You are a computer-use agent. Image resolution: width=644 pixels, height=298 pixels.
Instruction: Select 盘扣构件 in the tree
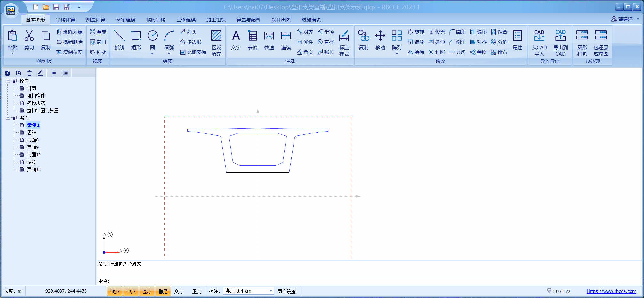[x=36, y=96]
